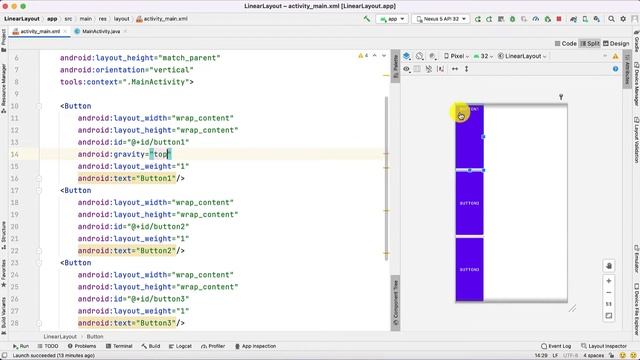The image size is (640, 360).
Task: Open the Build tool window
Action: (151, 346)
